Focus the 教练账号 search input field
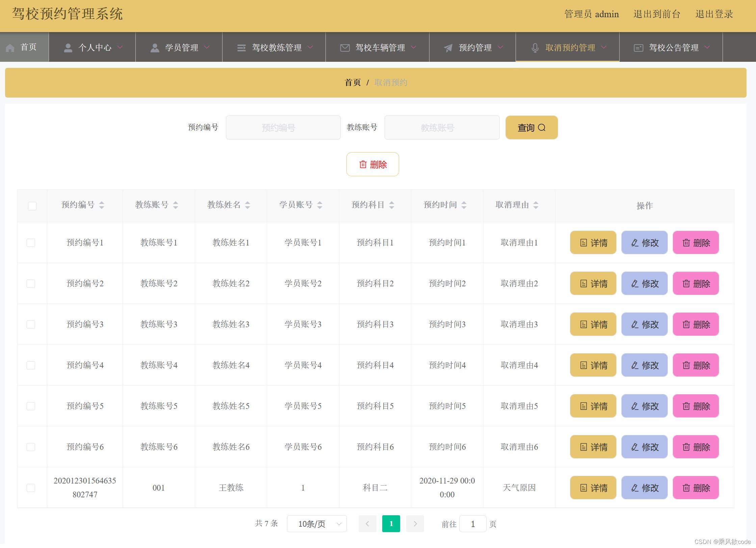The width and height of the screenshot is (756, 548). [442, 128]
